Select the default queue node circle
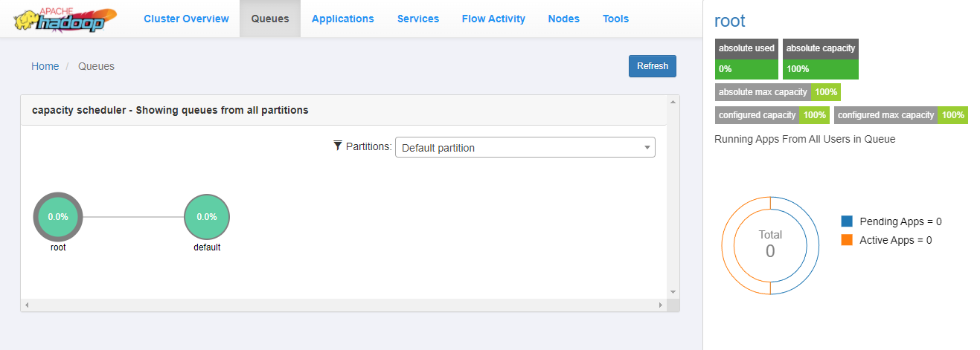The width and height of the screenshot is (980, 350). click(207, 217)
